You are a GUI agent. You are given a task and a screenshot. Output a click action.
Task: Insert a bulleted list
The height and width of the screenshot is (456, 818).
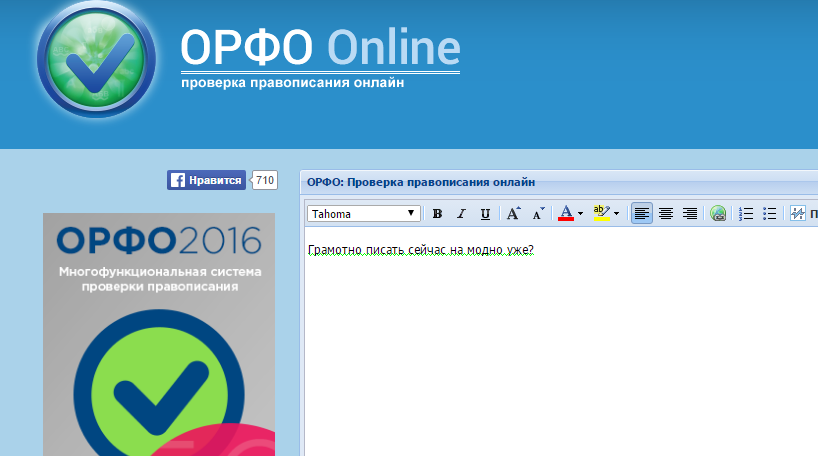770,214
